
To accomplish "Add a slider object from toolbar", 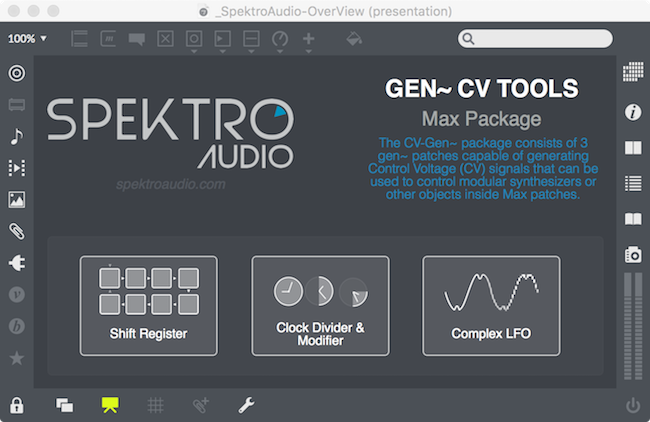I will tap(251, 39).
